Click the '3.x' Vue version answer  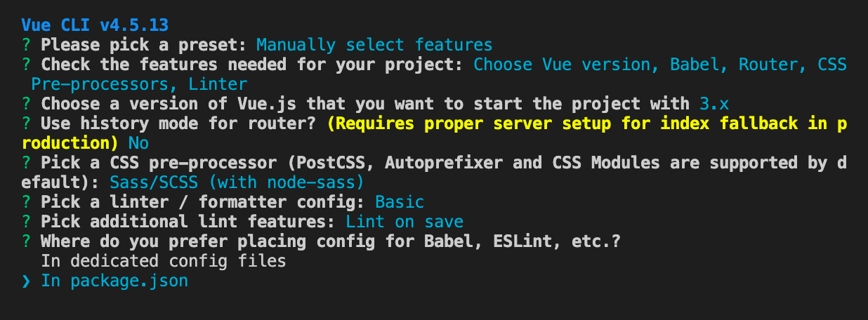[x=714, y=104]
